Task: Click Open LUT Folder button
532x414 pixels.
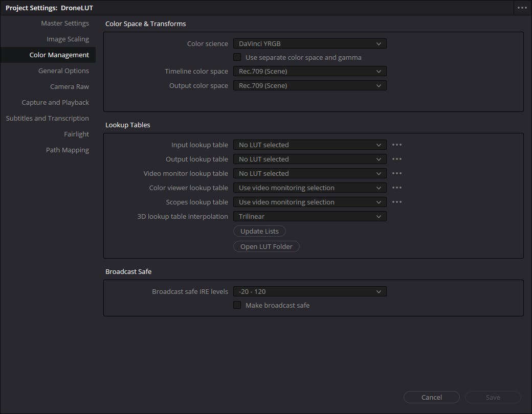Action: [x=267, y=246]
